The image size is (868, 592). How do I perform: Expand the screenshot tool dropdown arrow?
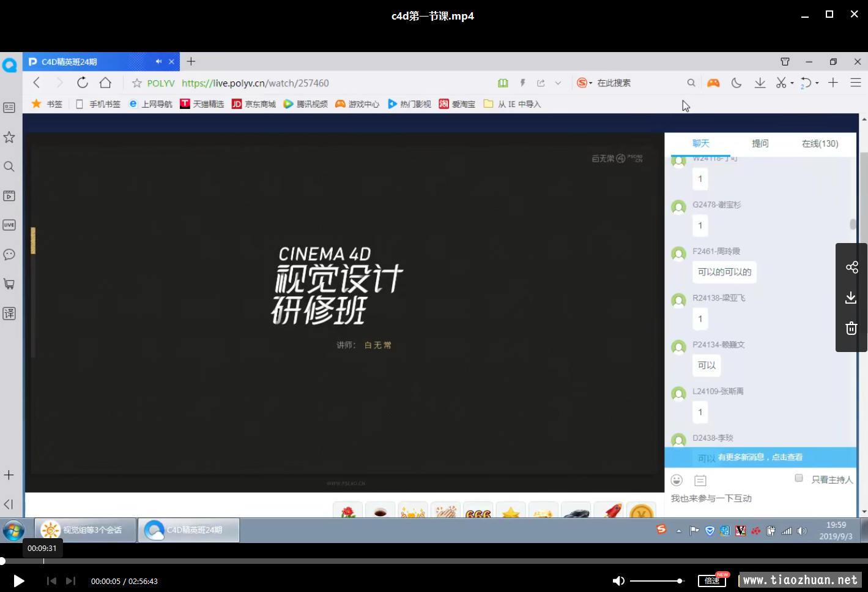click(792, 83)
